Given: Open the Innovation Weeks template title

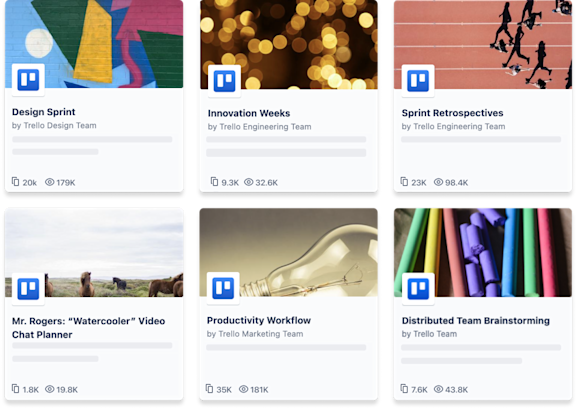Looking at the screenshot, I should (249, 113).
